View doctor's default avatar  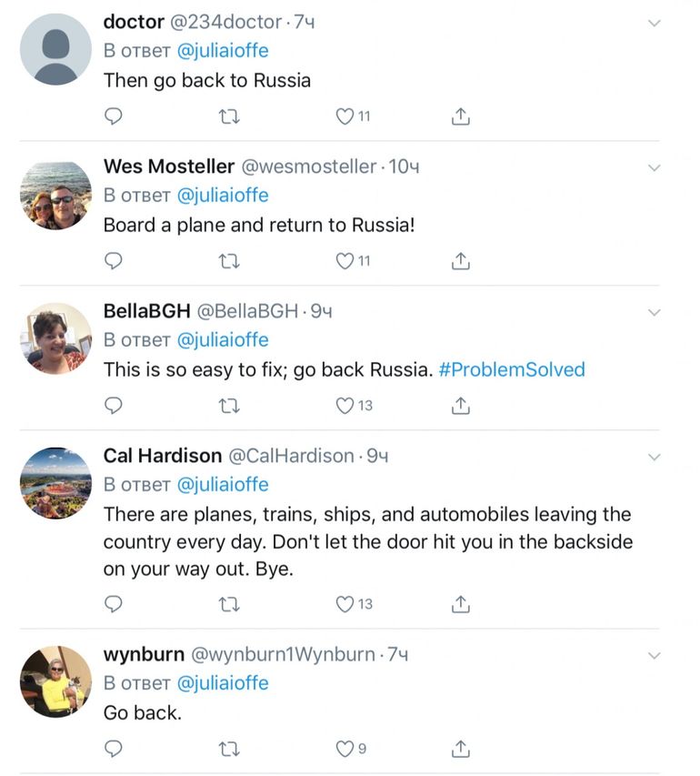pyautogui.click(x=55, y=49)
